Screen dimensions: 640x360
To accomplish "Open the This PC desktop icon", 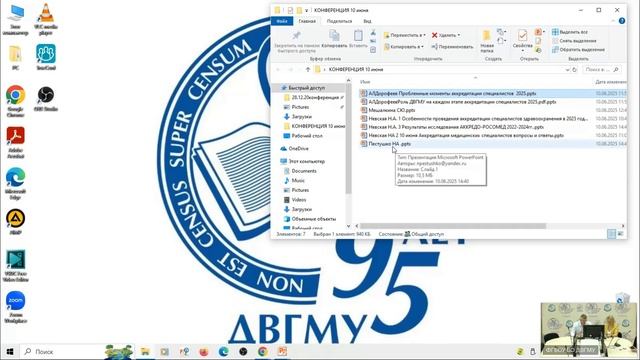I will coord(16,19).
